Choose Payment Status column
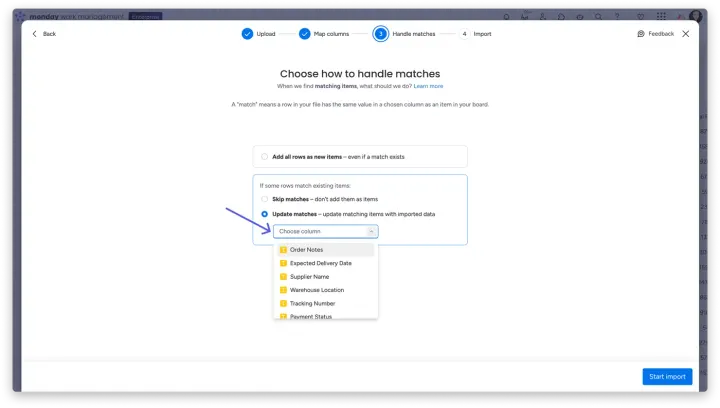 point(326,316)
